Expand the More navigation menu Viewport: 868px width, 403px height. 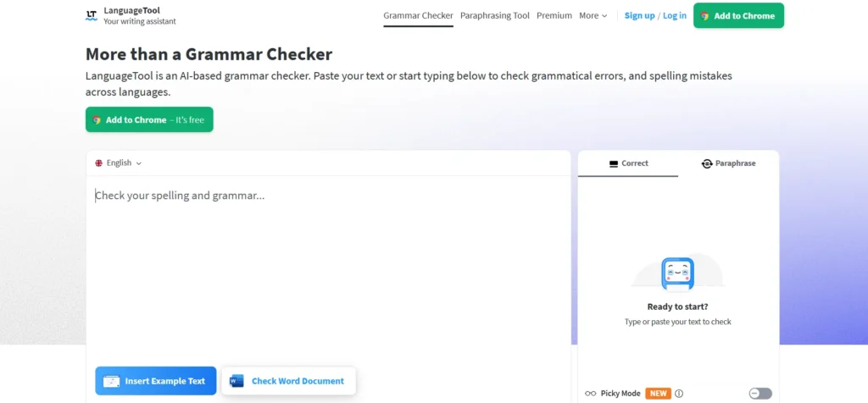pos(593,15)
